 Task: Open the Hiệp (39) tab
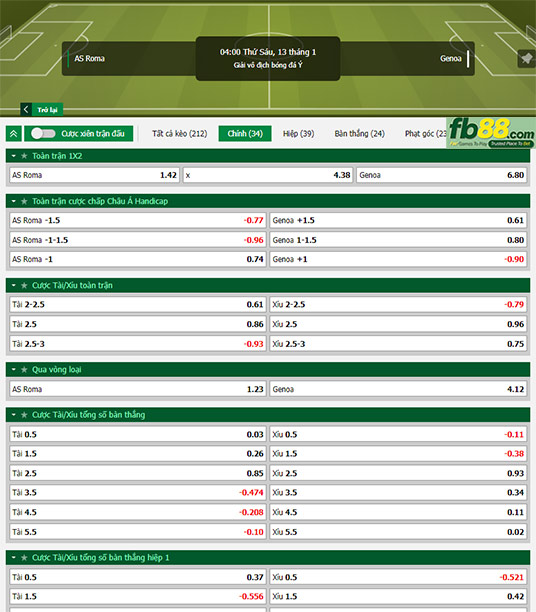pos(299,134)
